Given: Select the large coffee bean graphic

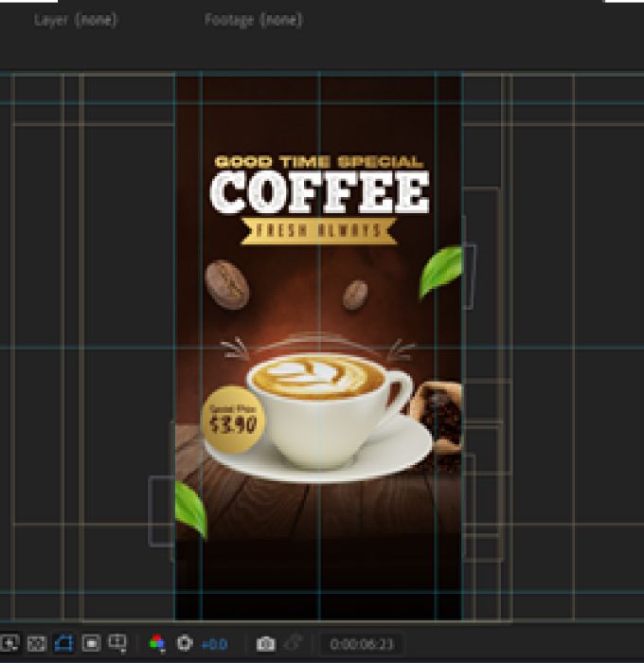Looking at the screenshot, I should 227,284.
